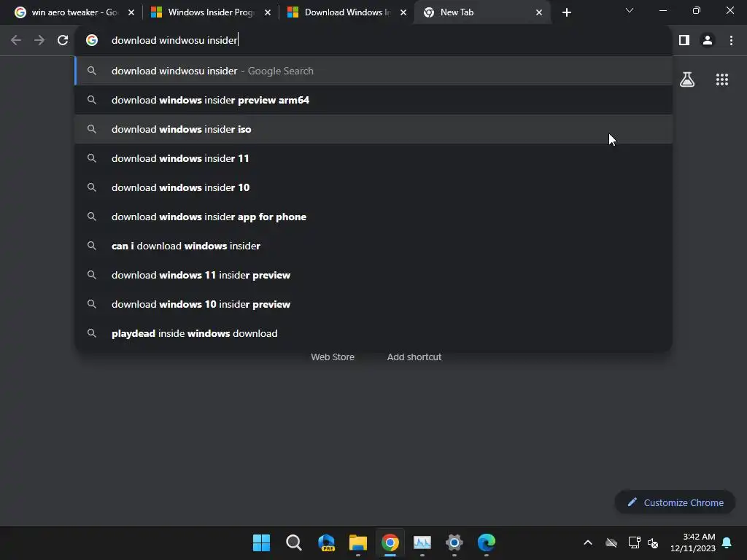The image size is (747, 560).
Task: Choose suggestion 'playdead inside windows download'
Action: pyautogui.click(x=373, y=333)
